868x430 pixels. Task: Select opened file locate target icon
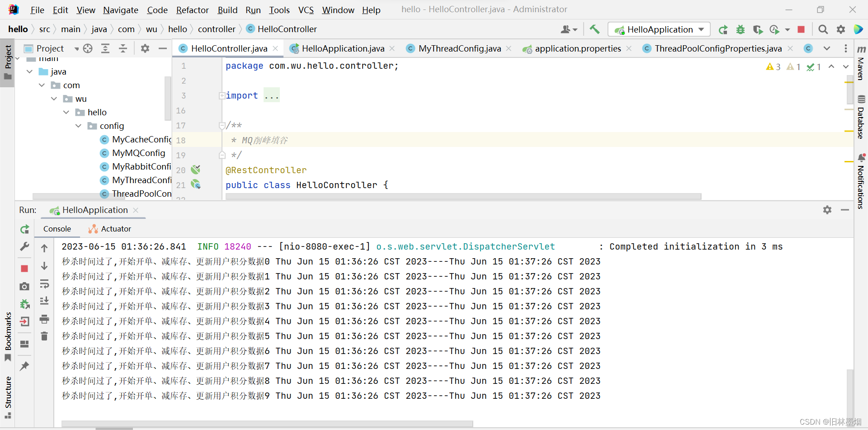(x=88, y=48)
